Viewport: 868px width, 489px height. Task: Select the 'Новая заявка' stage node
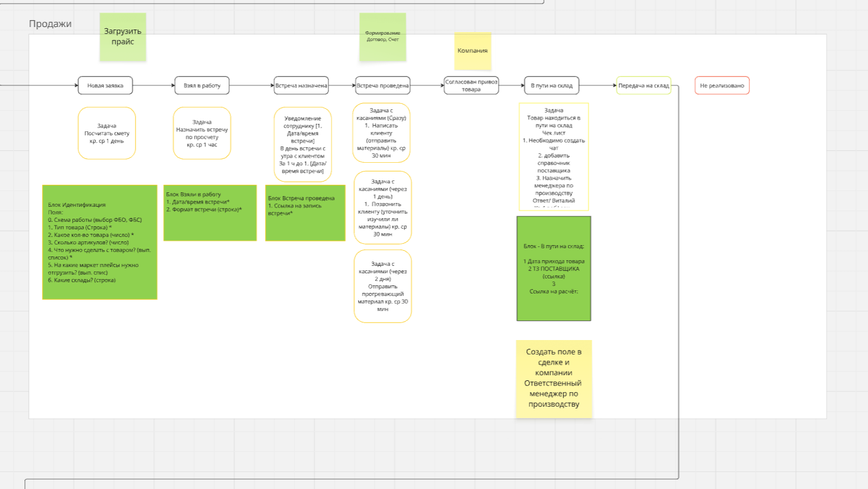tap(106, 85)
